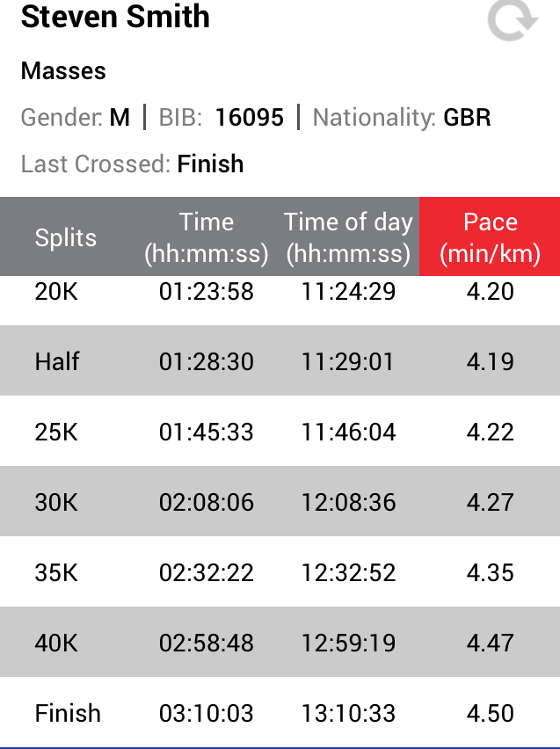Select the 20K split row label

click(56, 292)
